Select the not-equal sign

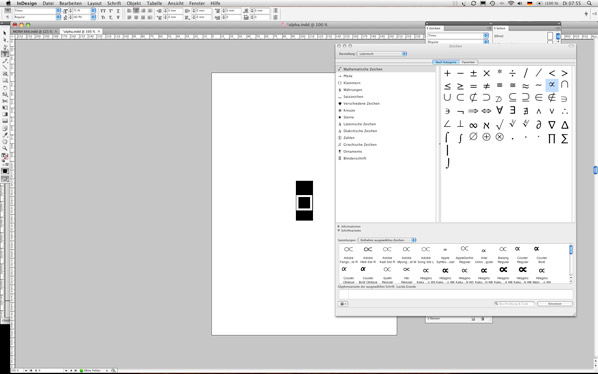pos(486,86)
